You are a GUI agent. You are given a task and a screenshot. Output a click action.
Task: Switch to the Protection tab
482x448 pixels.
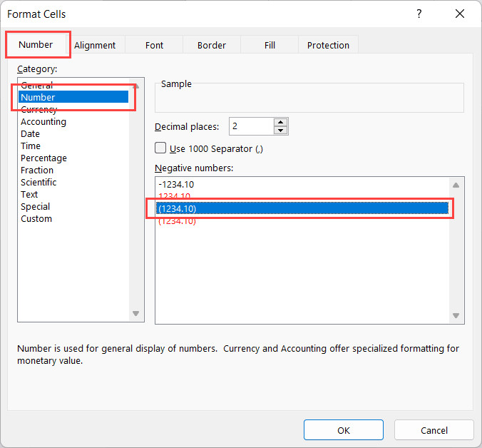[x=328, y=45]
